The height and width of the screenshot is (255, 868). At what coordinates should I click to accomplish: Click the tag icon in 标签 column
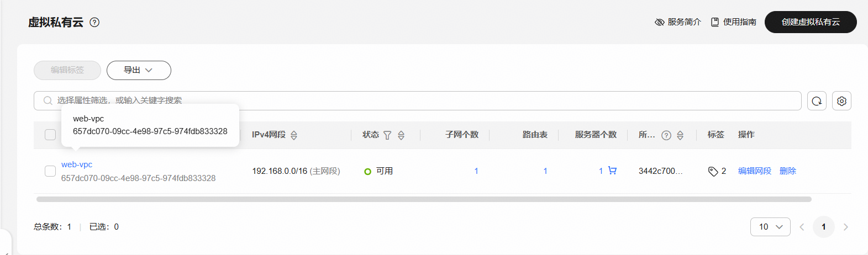713,171
